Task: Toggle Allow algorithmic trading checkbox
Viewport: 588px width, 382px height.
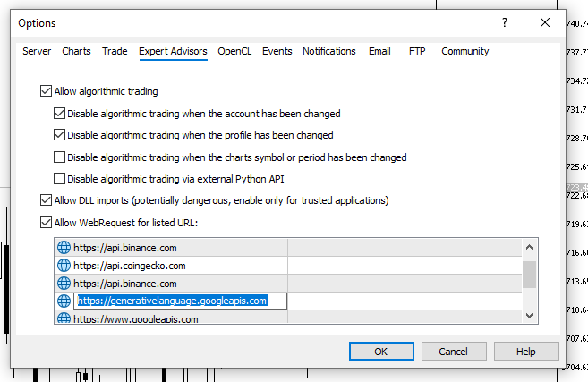Action: [46, 91]
